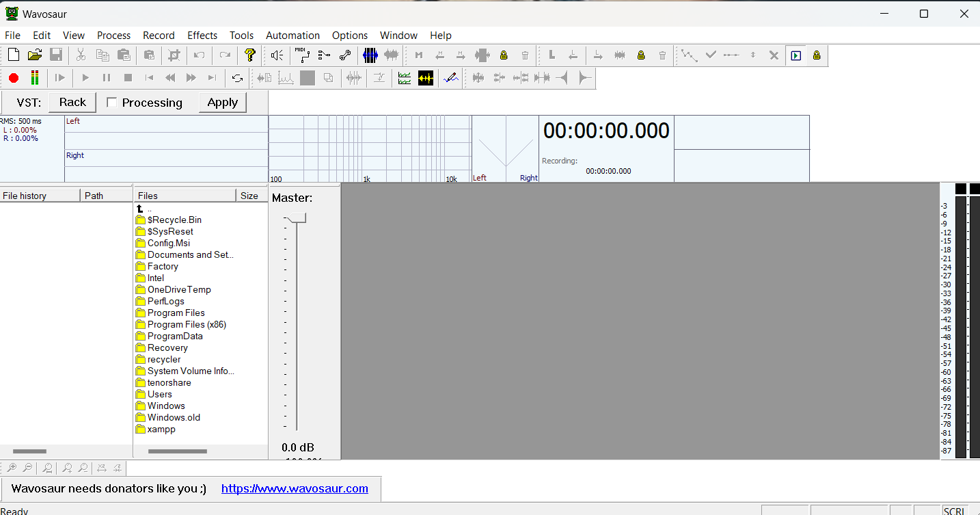Open the Edit menu

[x=42, y=36]
